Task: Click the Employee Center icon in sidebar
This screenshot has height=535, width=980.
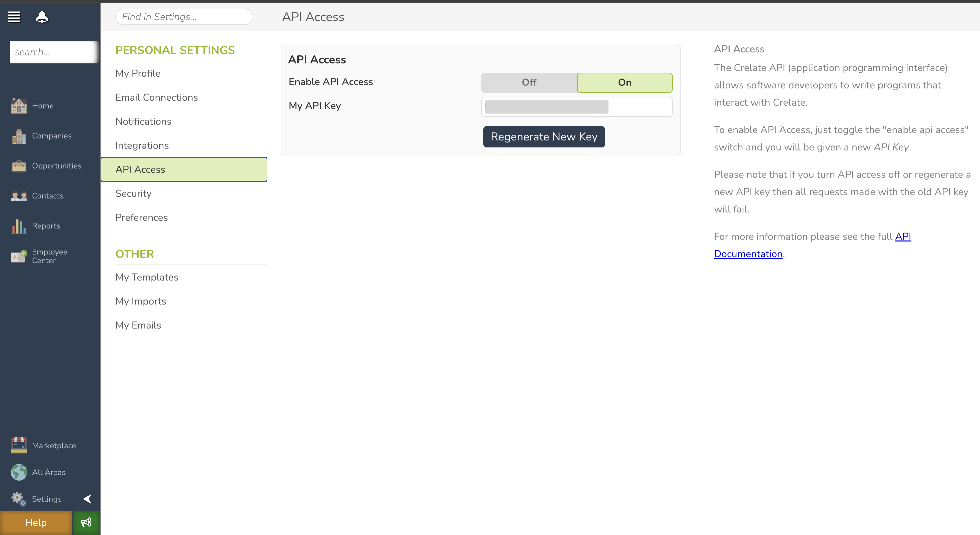Action: tap(18, 256)
